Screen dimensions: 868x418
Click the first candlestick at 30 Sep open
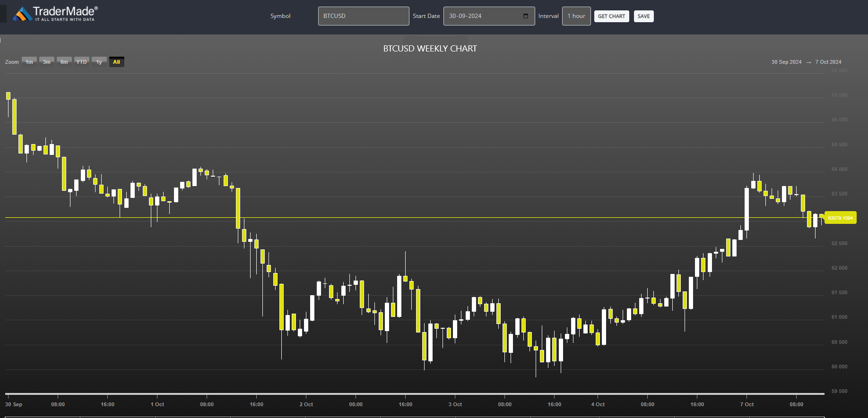(x=8, y=96)
